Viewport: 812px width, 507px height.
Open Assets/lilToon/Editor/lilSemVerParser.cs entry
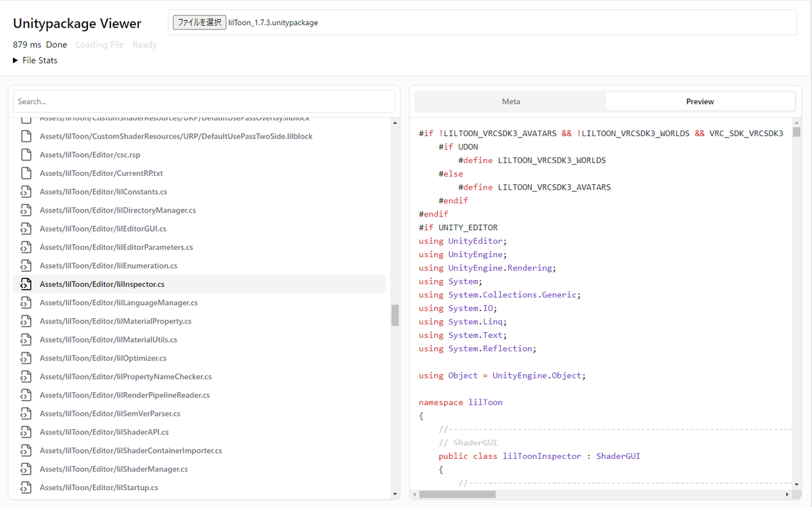click(199, 414)
